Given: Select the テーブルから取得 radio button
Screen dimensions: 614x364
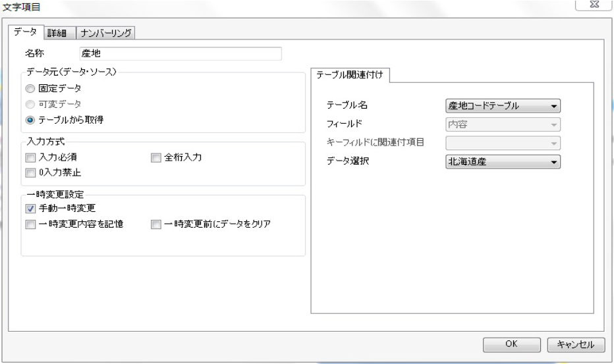Looking at the screenshot, I should 30,120.
